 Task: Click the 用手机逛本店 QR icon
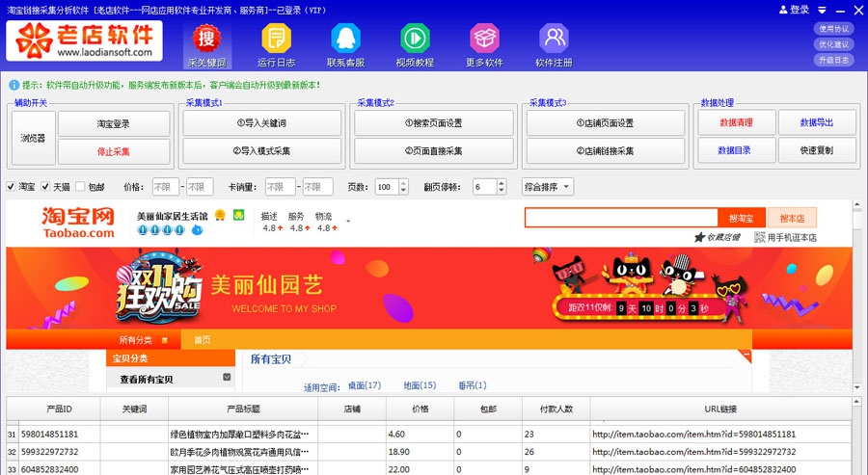pos(760,237)
